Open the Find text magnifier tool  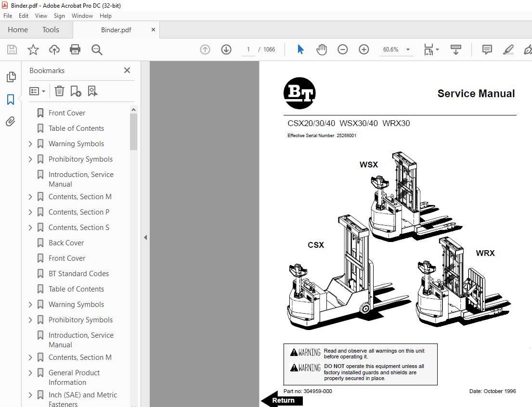pyautogui.click(x=97, y=50)
